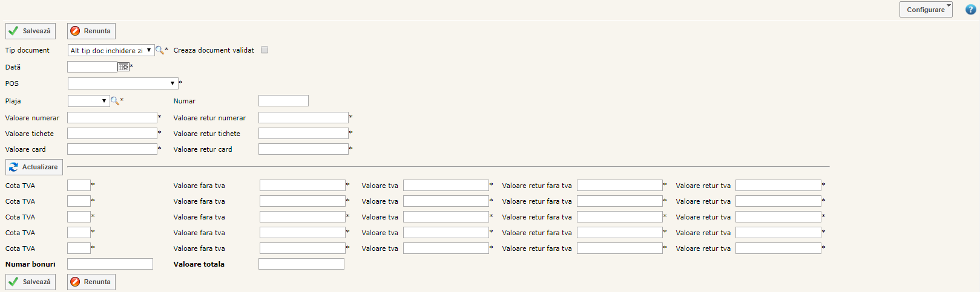The width and height of the screenshot is (980, 292).
Task: Expand the Plaja dropdown
Action: tap(88, 101)
